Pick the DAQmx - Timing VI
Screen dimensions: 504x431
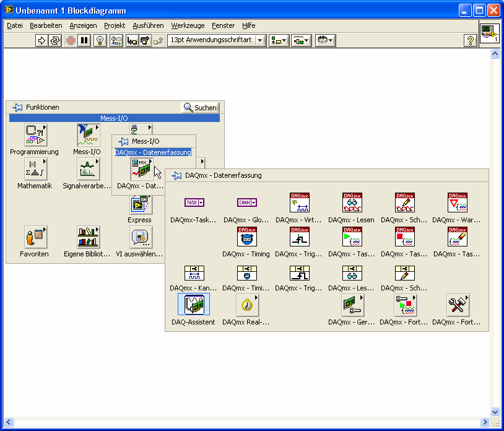246,237
